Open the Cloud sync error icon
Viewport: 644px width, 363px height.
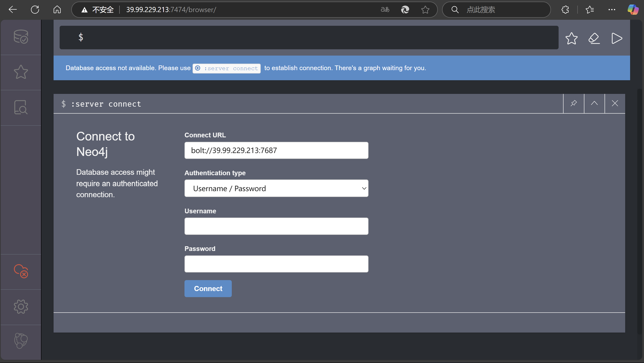21,271
